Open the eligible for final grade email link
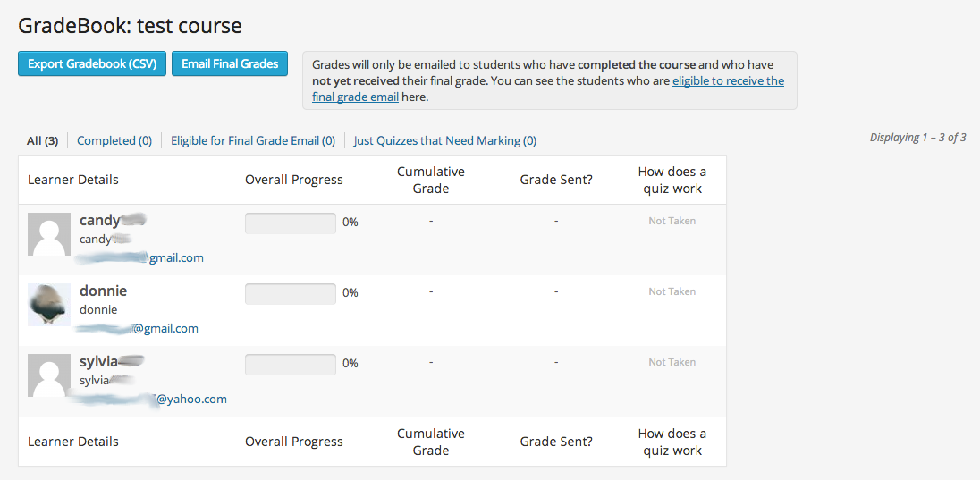The height and width of the screenshot is (480, 980). tap(728, 80)
